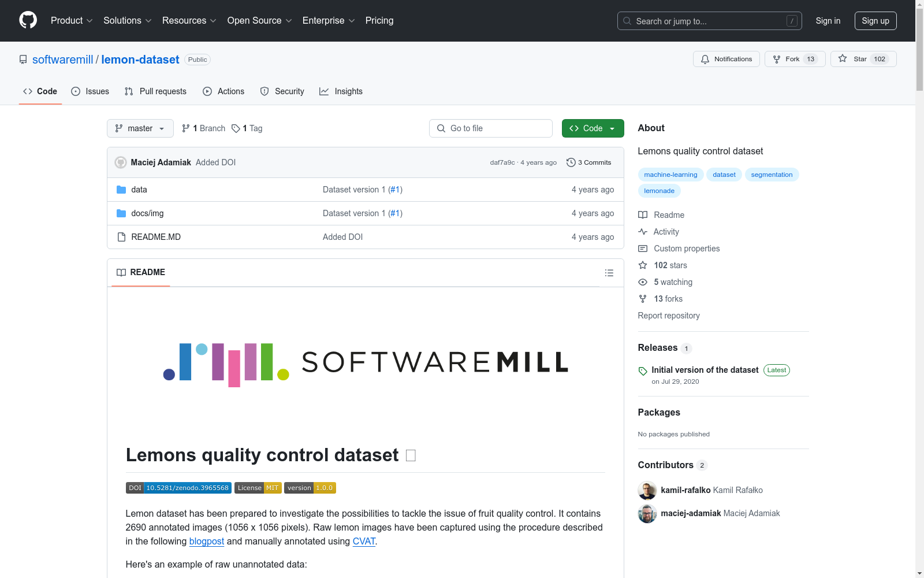This screenshot has width=924, height=578.
Task: Click the slash shortcut key hint in search
Action: point(792,21)
